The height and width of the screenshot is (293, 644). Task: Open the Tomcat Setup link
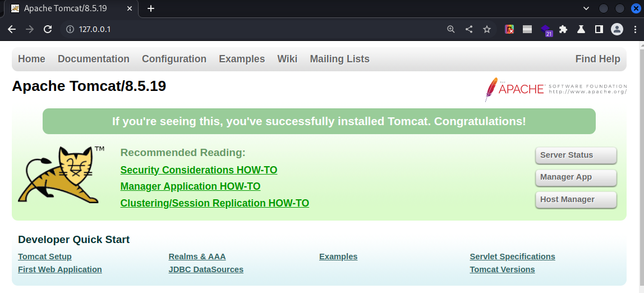click(45, 257)
